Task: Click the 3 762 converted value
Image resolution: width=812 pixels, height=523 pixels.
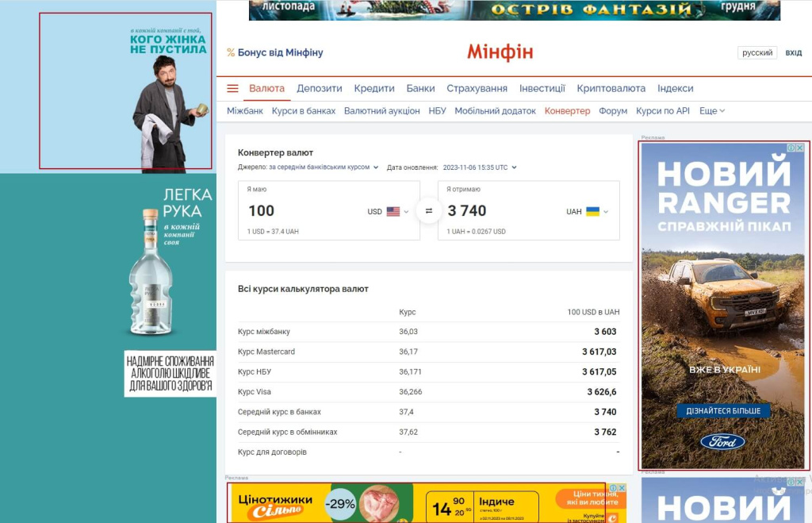Action: coord(605,433)
